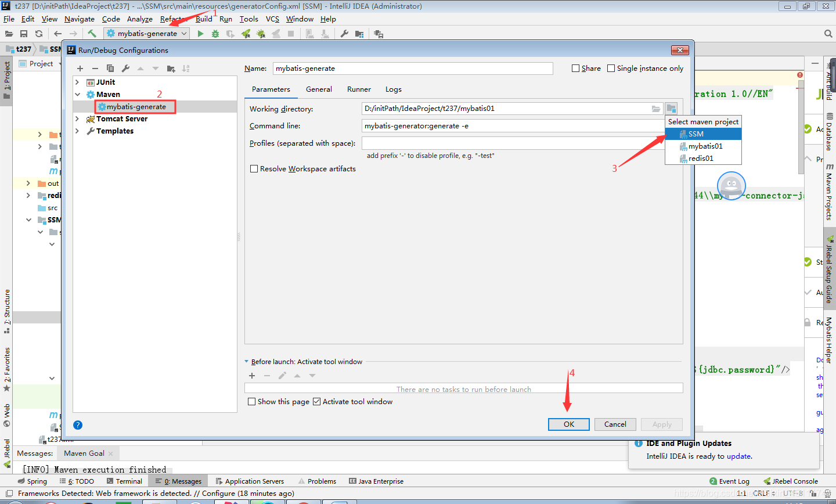Click the Cancel button
The width and height of the screenshot is (836, 504).
pos(615,424)
